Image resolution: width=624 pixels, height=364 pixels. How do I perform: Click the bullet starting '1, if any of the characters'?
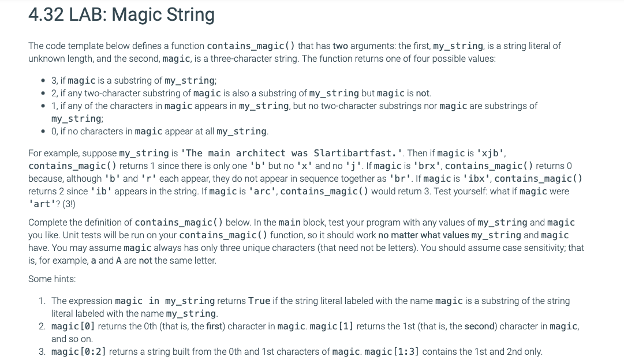click(x=294, y=112)
